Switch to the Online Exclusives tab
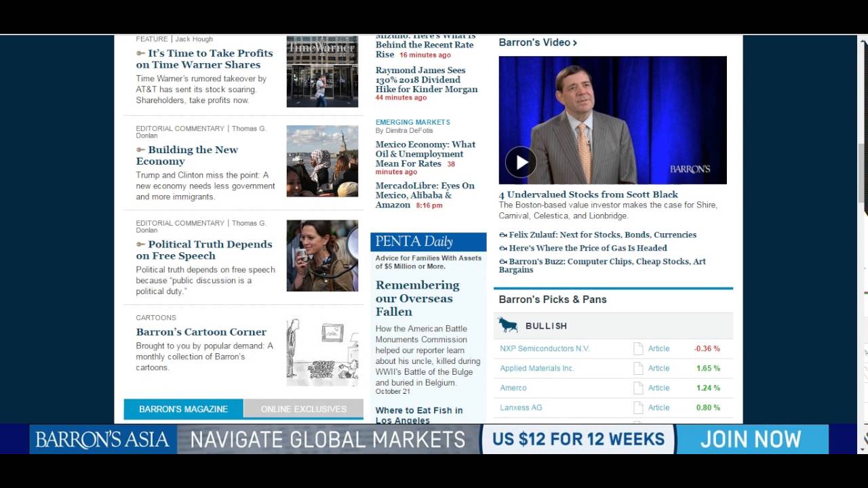Viewport: 868px width, 488px height. pos(303,409)
